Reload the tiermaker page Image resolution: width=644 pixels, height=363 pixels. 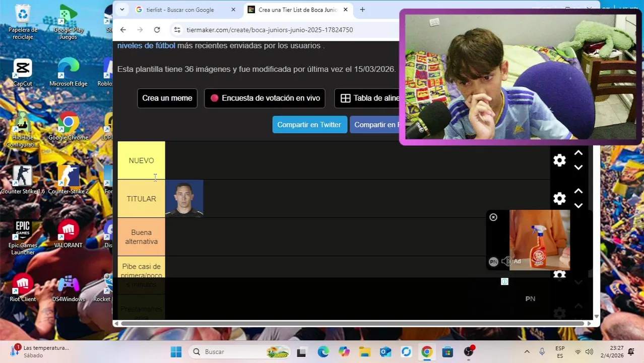[157, 30]
